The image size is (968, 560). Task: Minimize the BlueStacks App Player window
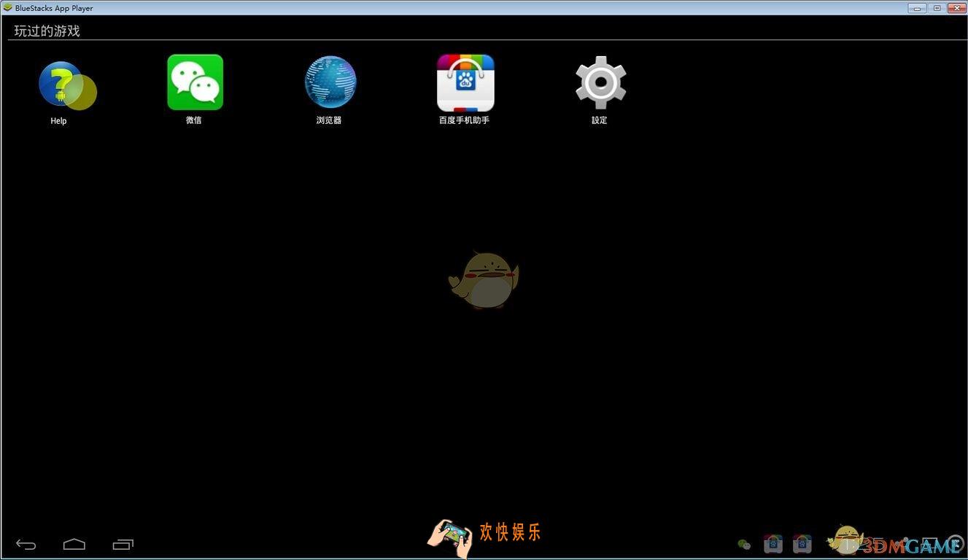tap(917, 8)
